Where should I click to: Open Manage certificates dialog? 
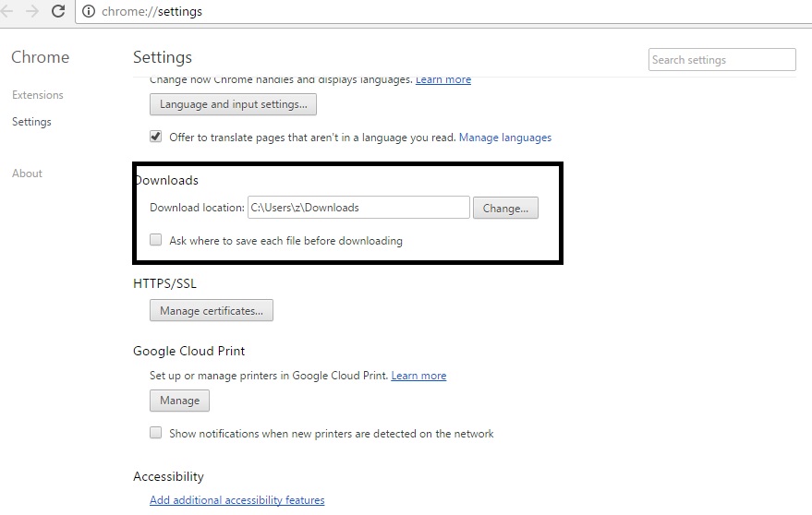(212, 310)
